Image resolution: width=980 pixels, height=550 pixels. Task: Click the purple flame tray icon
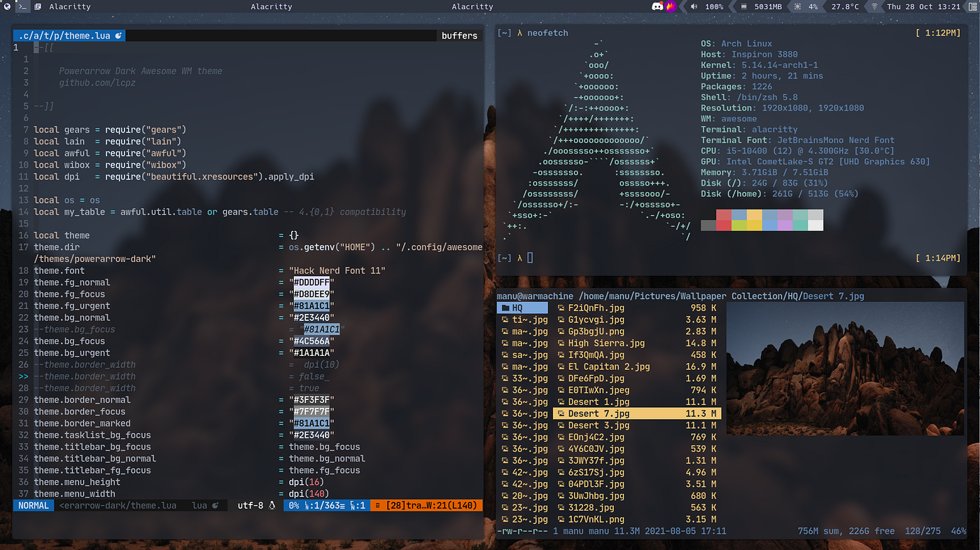[x=670, y=6]
